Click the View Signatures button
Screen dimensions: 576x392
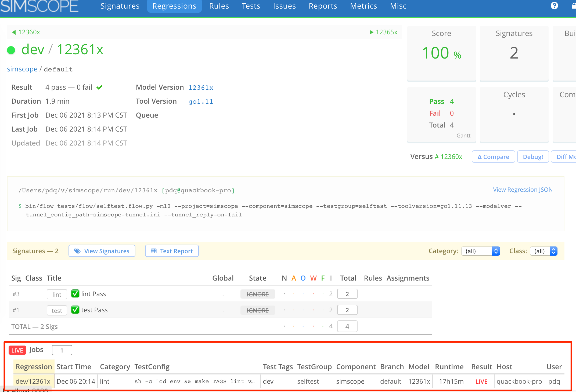point(102,251)
